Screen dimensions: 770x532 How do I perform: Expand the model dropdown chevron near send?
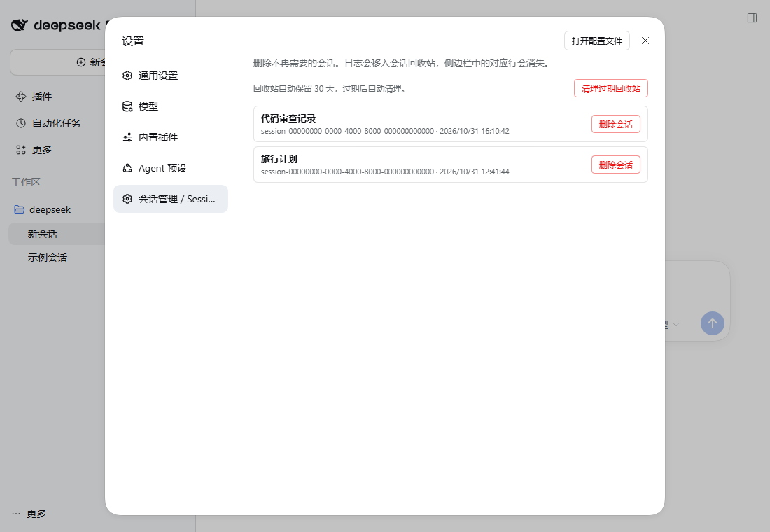(676, 325)
